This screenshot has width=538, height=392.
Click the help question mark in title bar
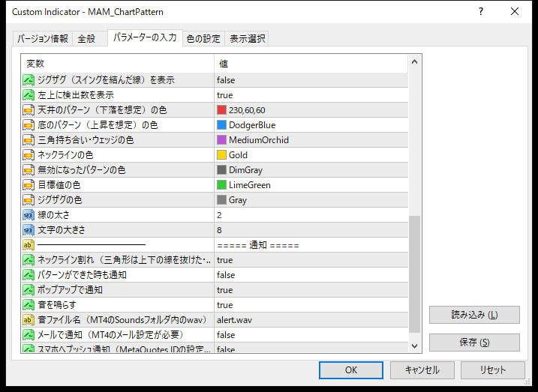point(481,12)
